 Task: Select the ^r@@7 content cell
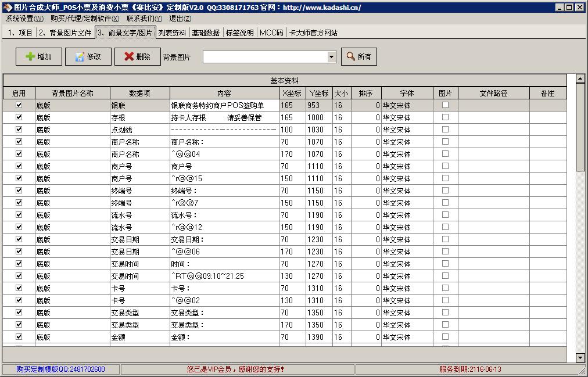click(x=224, y=203)
